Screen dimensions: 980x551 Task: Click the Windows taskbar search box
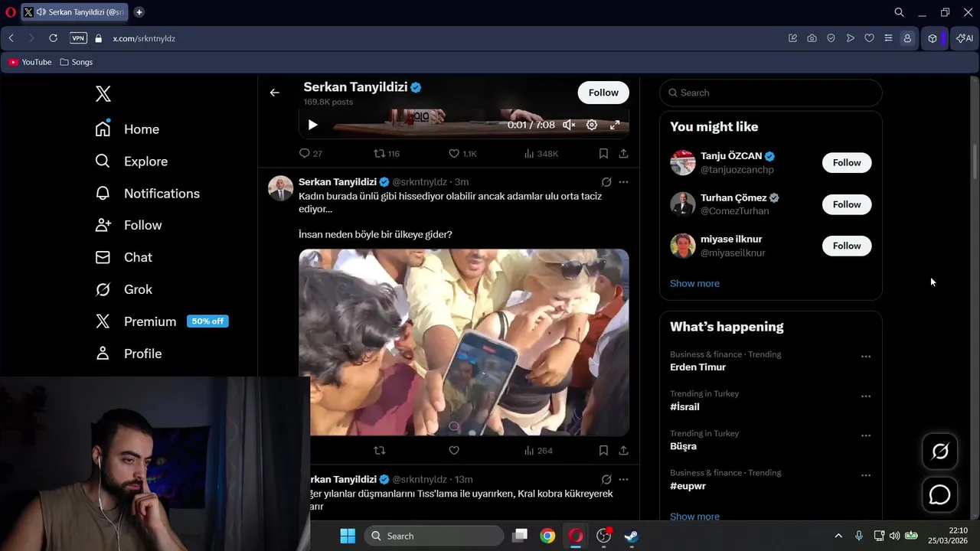[x=434, y=536]
